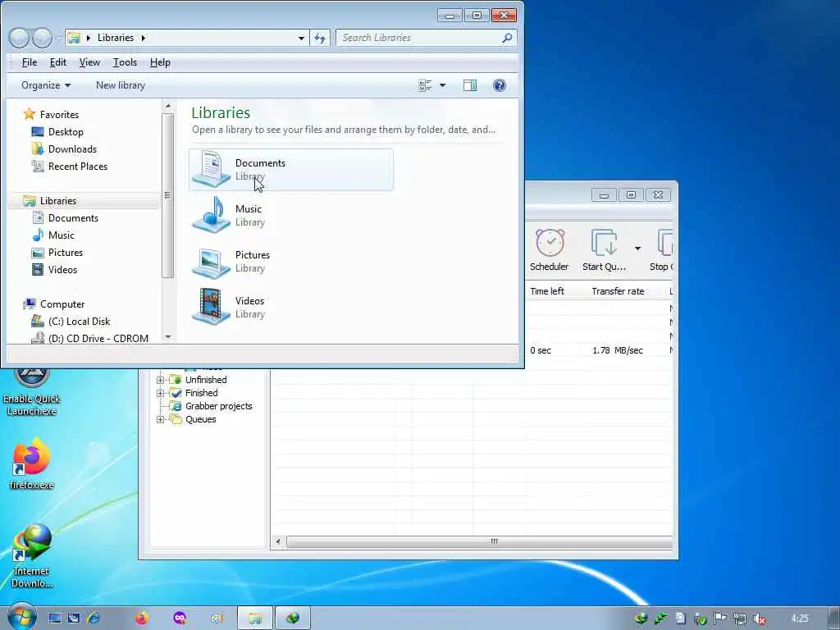Viewport: 840px width, 630px height.
Task: Click the network icon in system tray
Action: (x=739, y=619)
